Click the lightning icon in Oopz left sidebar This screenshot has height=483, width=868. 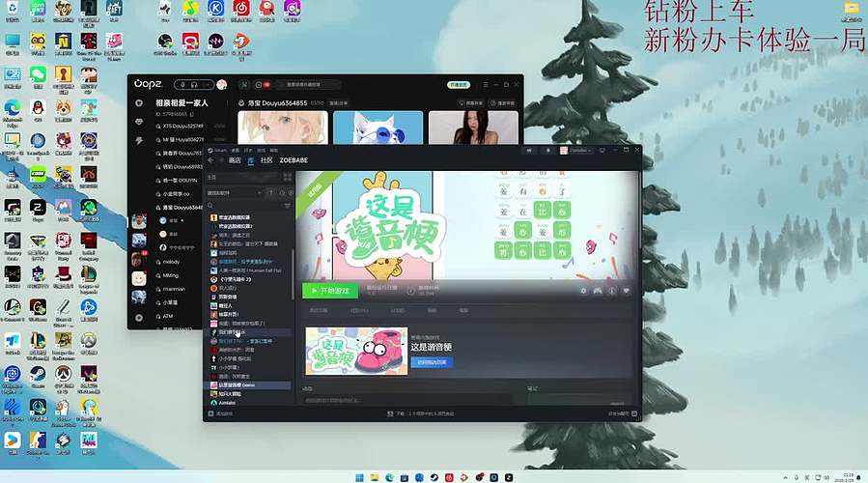coord(139,141)
